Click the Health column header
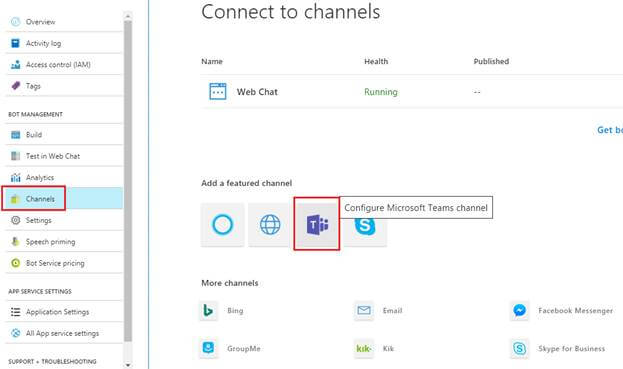Viewport: 623px width, 369px height. pyautogui.click(x=376, y=61)
